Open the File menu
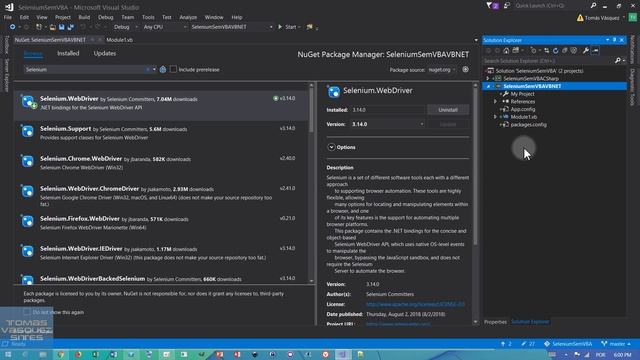640x360 pixels. 8,17
